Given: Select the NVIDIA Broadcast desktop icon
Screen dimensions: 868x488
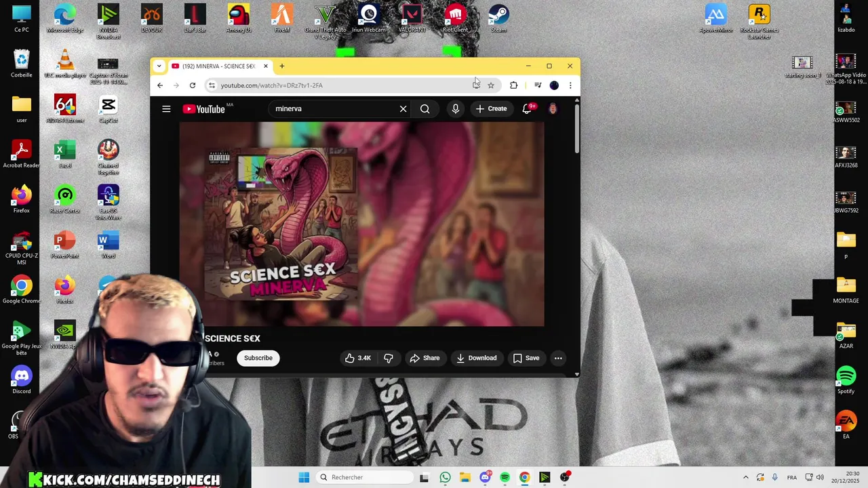Looking at the screenshot, I should (108, 22).
